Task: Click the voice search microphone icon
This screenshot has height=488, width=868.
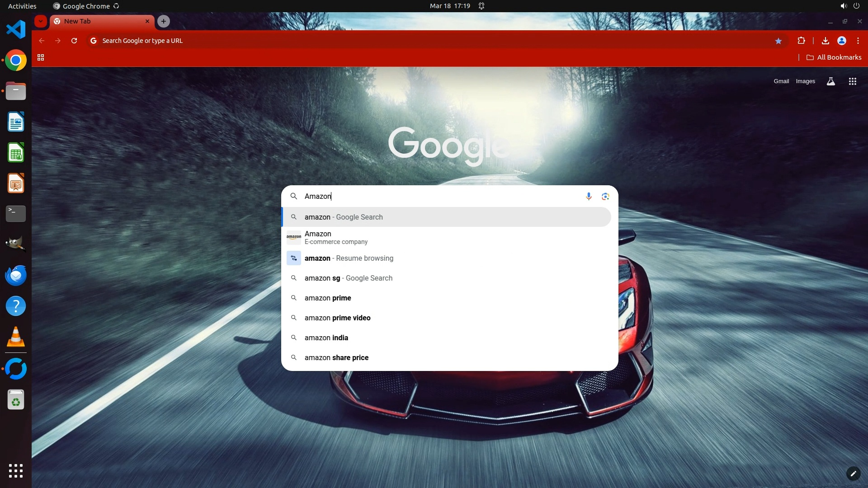Action: click(589, 196)
